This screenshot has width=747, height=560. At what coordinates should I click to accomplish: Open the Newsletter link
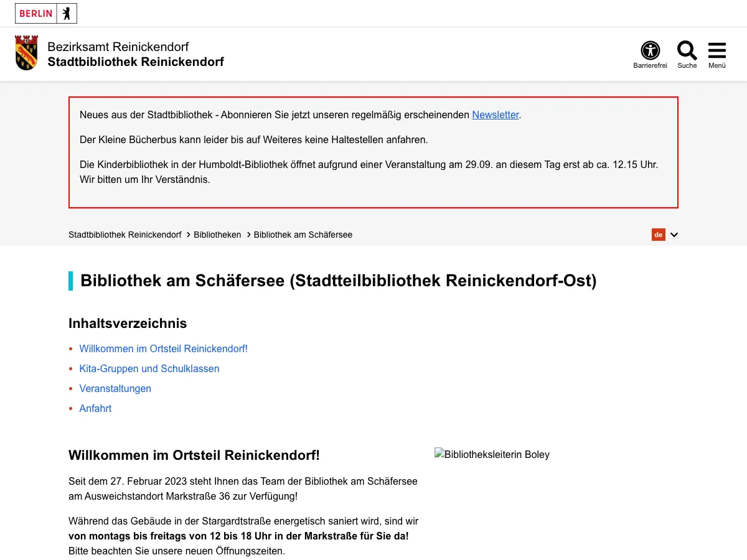(x=496, y=114)
